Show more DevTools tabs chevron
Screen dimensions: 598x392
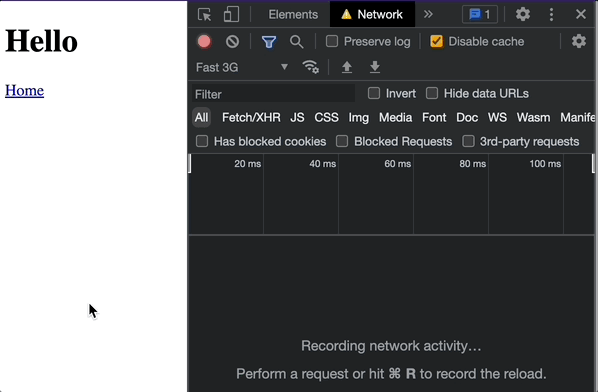coord(428,14)
